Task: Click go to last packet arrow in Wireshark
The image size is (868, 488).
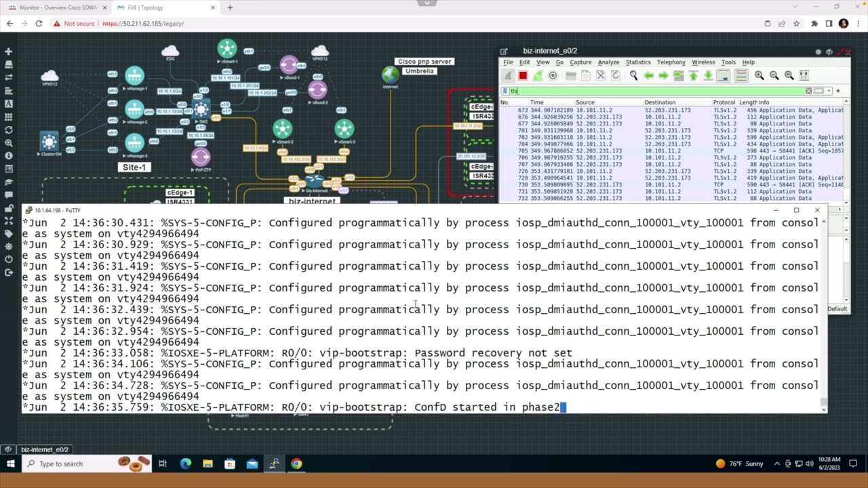Action: point(708,76)
